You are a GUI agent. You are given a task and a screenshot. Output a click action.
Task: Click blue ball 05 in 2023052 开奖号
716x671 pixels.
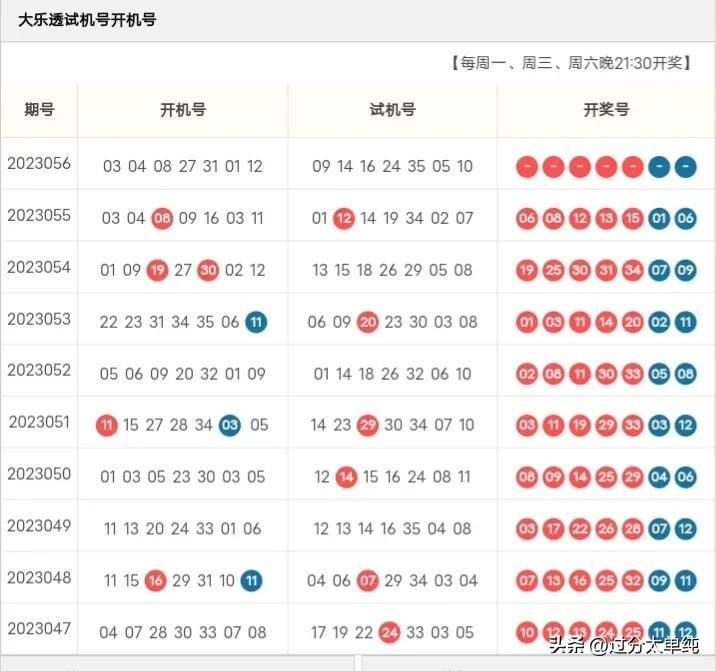[x=659, y=374]
